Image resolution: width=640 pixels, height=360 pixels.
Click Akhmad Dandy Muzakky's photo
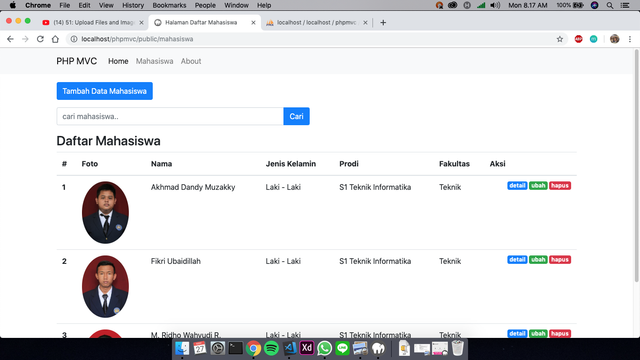coord(105,212)
